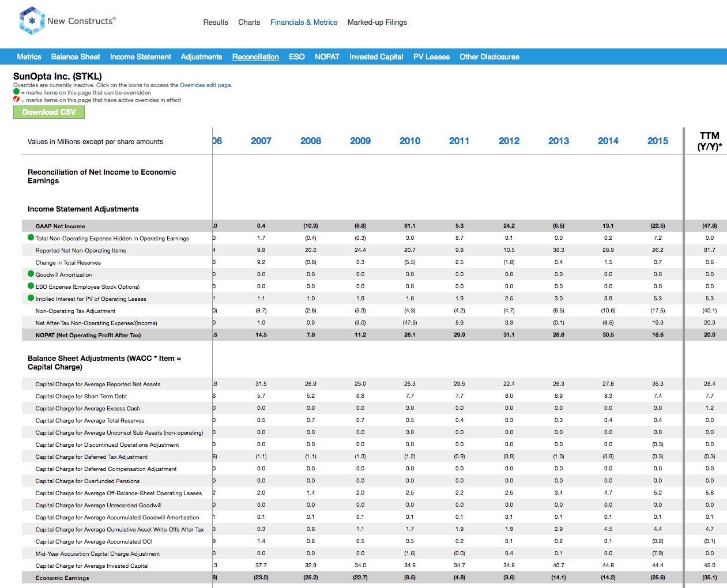727x588 pixels.
Task: Click the 2011 column header
Action: [459, 141]
